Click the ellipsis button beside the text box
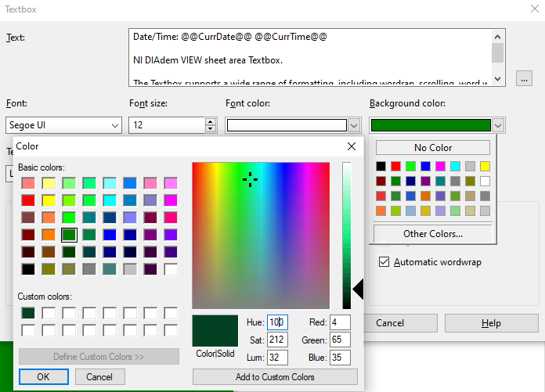This screenshot has width=545, height=392. click(x=524, y=78)
